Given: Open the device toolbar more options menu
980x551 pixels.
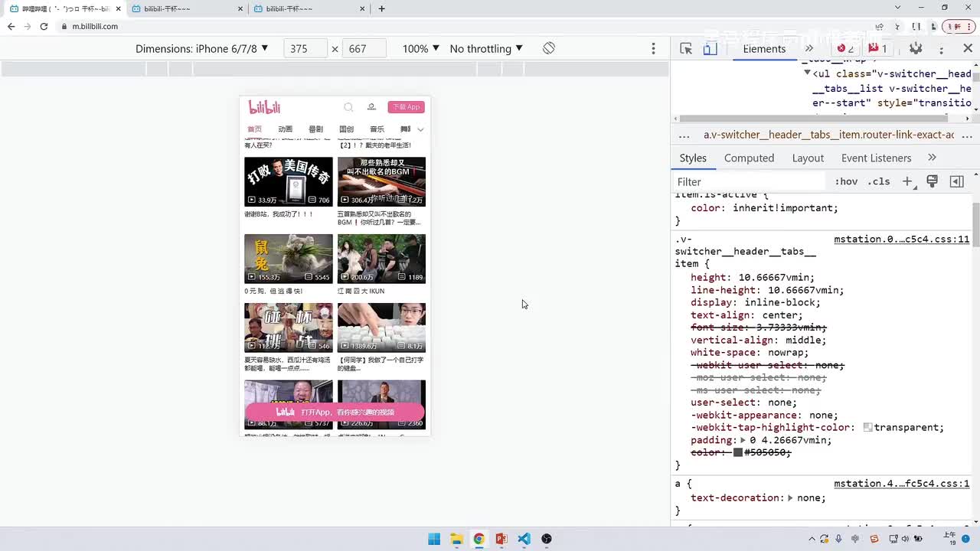Looking at the screenshot, I should coord(653,48).
